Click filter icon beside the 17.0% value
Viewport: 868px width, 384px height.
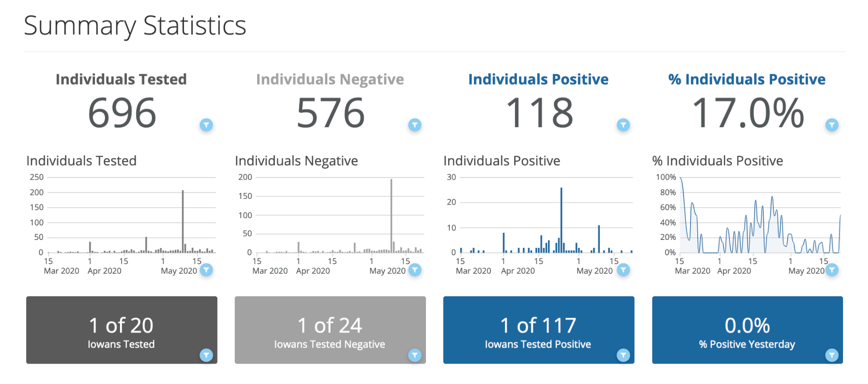pyautogui.click(x=832, y=125)
